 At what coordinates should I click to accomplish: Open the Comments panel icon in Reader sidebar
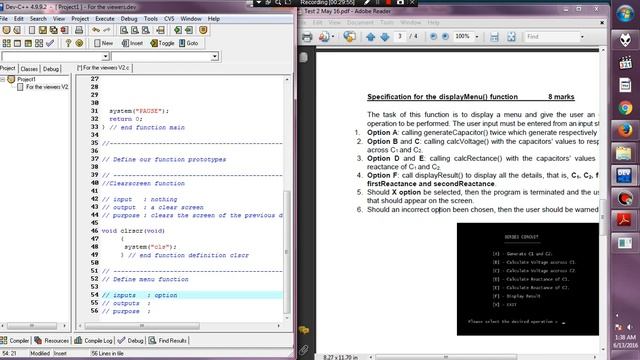304,330
